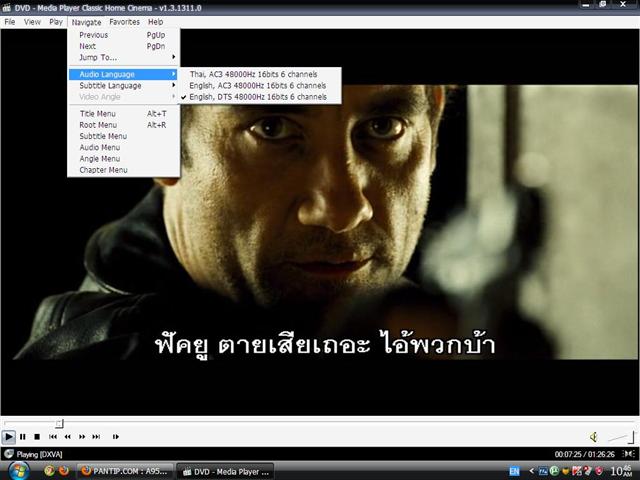Switch to the PANTIP.COM Firefox taskbar button

(125, 471)
